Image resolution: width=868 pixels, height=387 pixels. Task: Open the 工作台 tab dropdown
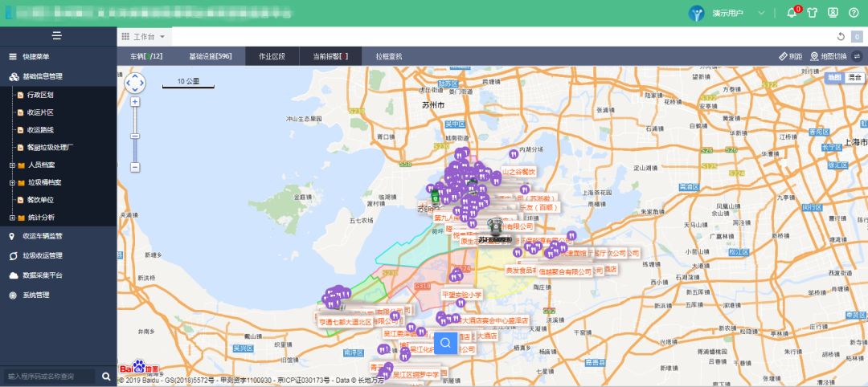pos(162,37)
